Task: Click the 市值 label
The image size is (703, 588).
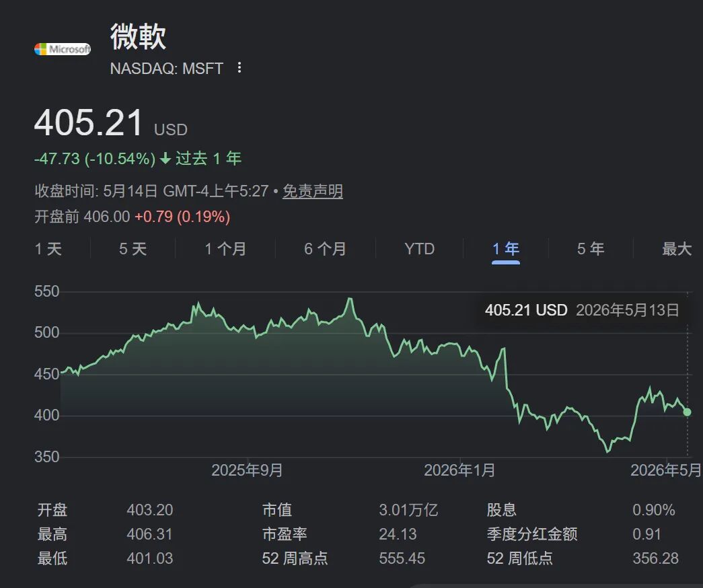Action: (277, 510)
